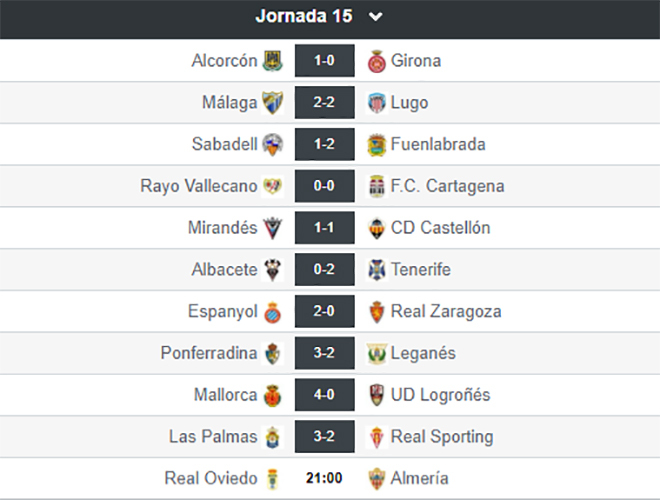This screenshot has height=500, width=660.
Task: Click the Alcorcón team crest
Action: point(273,61)
